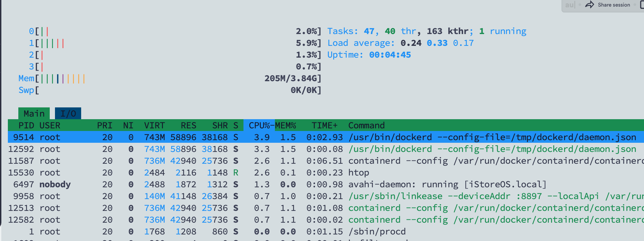Click the Uptime 00:04:45 value
Screen dimensions: 644x241
click(390, 55)
